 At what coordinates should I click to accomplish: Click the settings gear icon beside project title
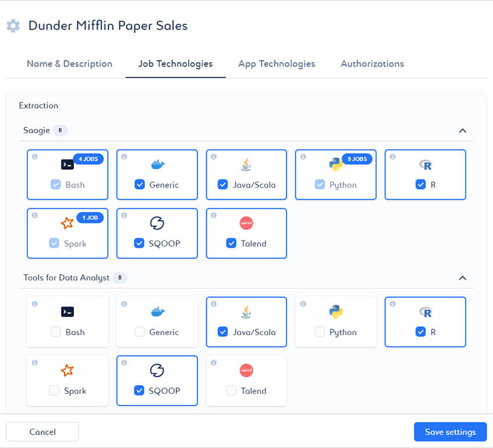tap(13, 26)
